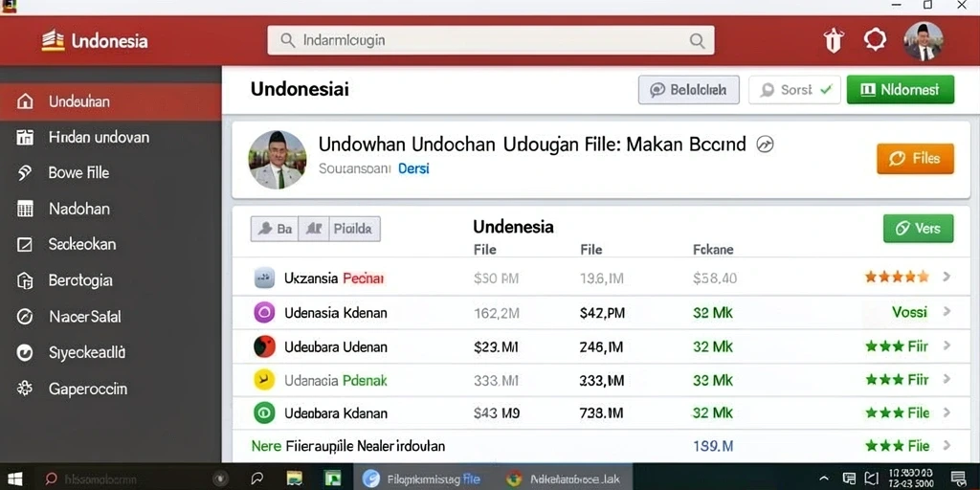
Task: Open the settings gear icon in header
Action: (875, 40)
